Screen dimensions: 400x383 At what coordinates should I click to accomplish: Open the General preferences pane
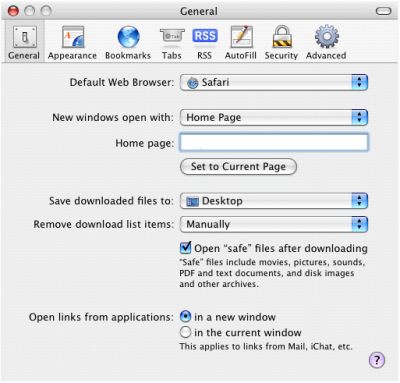[x=24, y=42]
